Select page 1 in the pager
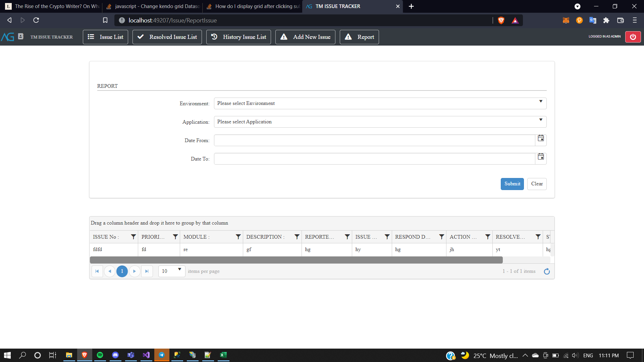The height and width of the screenshot is (362, 644). (122, 271)
